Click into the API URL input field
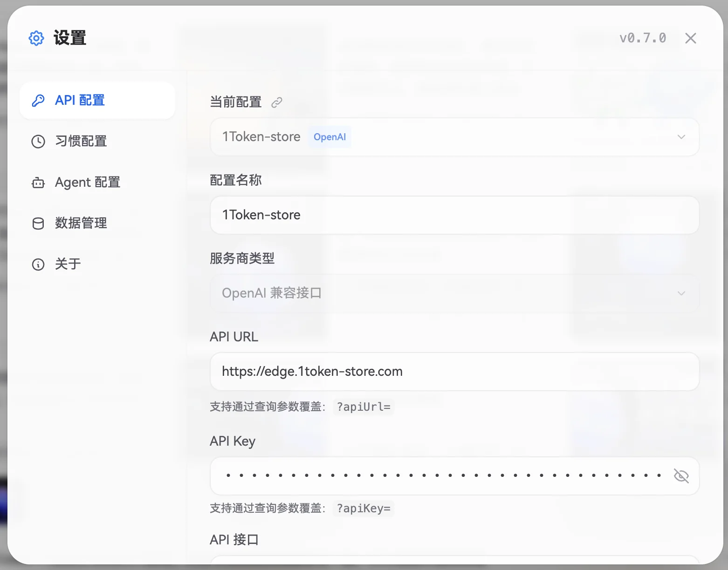Screen dimensions: 728x570 click(x=454, y=372)
